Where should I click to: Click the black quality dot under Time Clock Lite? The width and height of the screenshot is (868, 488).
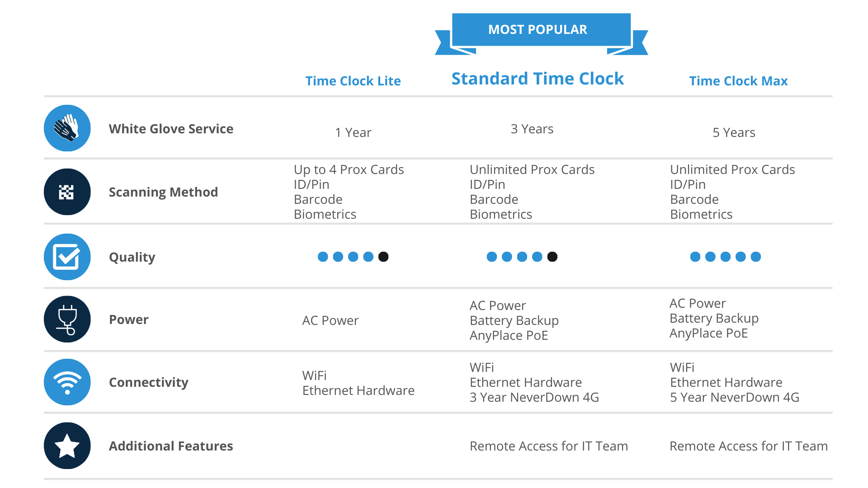(x=383, y=257)
